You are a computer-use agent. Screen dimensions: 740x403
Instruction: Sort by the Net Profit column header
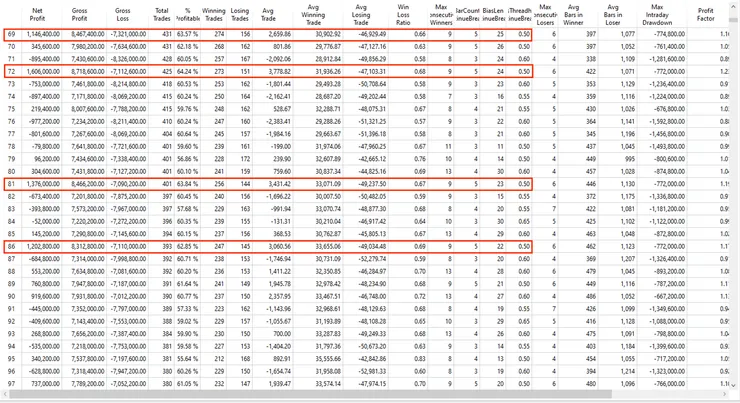(37, 15)
